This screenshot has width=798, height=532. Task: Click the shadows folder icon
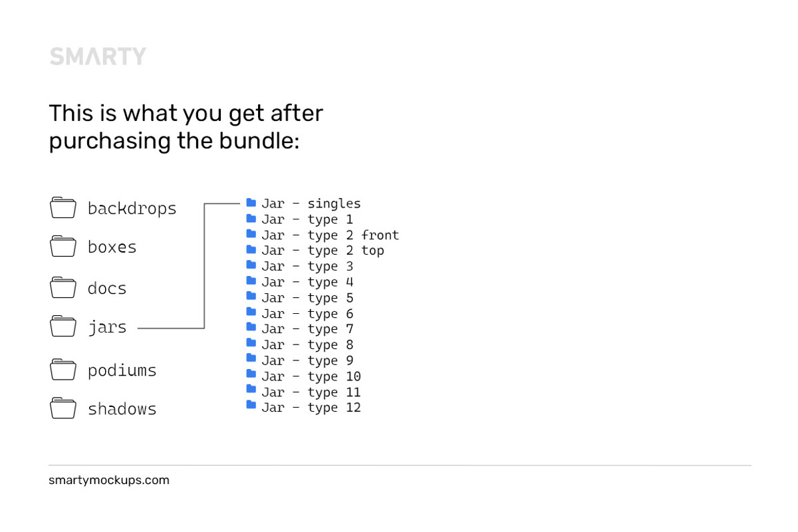click(x=63, y=408)
